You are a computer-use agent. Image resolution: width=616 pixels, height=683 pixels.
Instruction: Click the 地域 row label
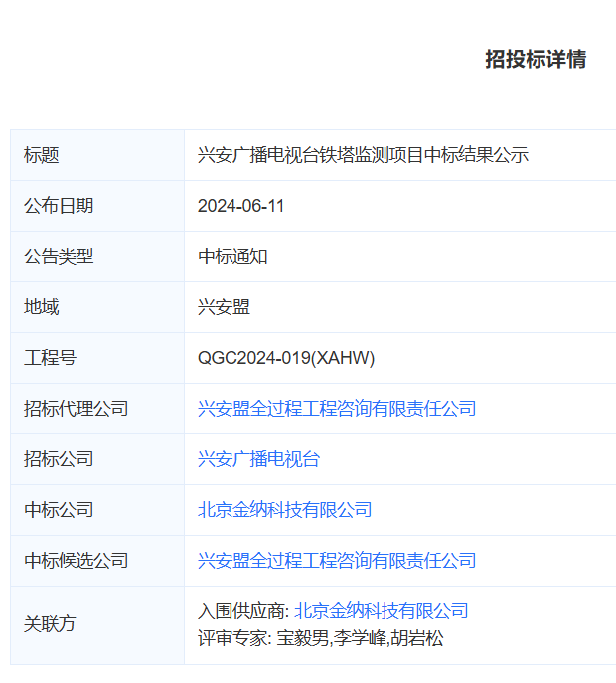tap(42, 307)
